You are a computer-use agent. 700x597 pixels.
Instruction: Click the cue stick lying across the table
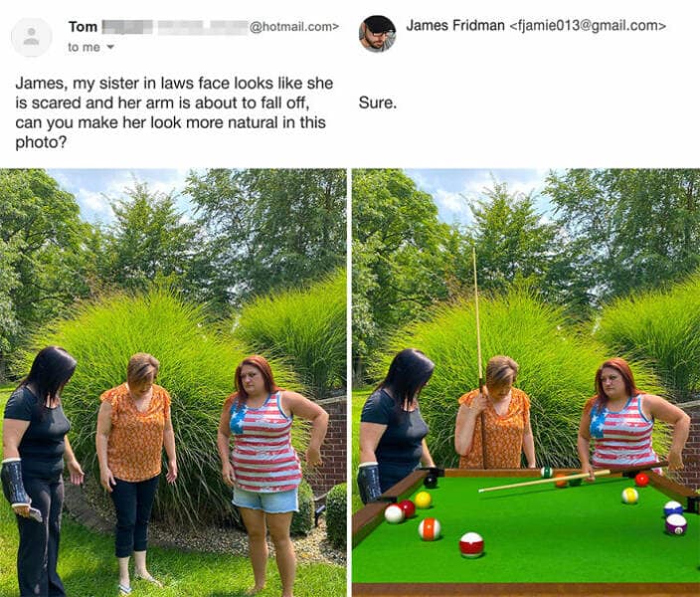point(544,481)
